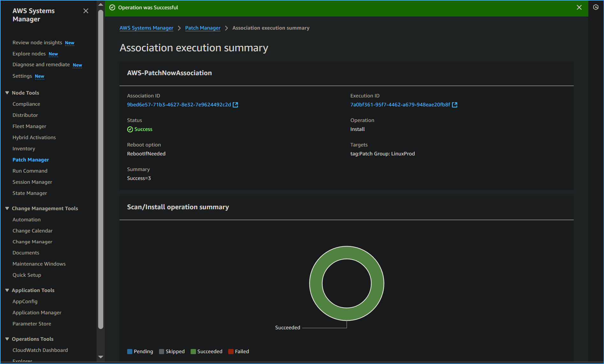The height and width of the screenshot is (364, 604).
Task: Click the AWS Systems Manager breadcrumb link
Action: tap(146, 28)
